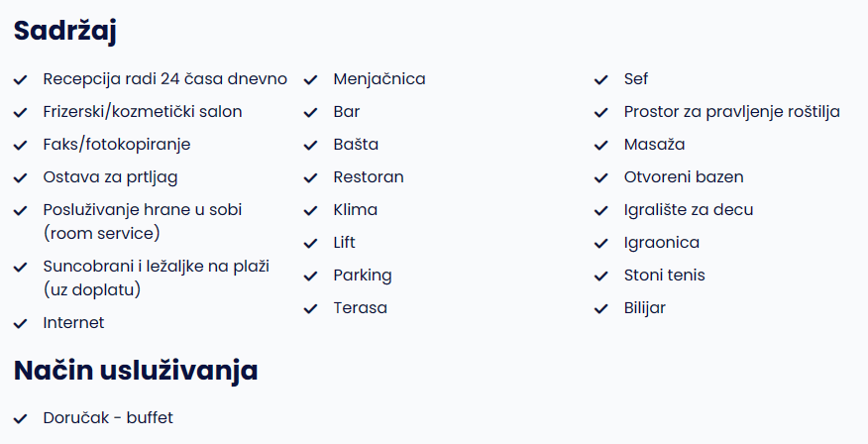
Task: Click the Način usluživanja heading
Action: 136,370
